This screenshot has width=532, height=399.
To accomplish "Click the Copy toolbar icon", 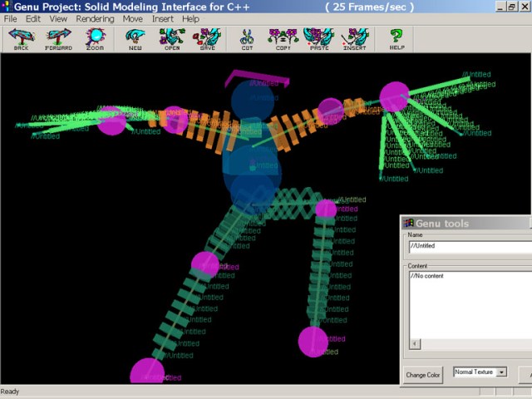I will coord(283,39).
